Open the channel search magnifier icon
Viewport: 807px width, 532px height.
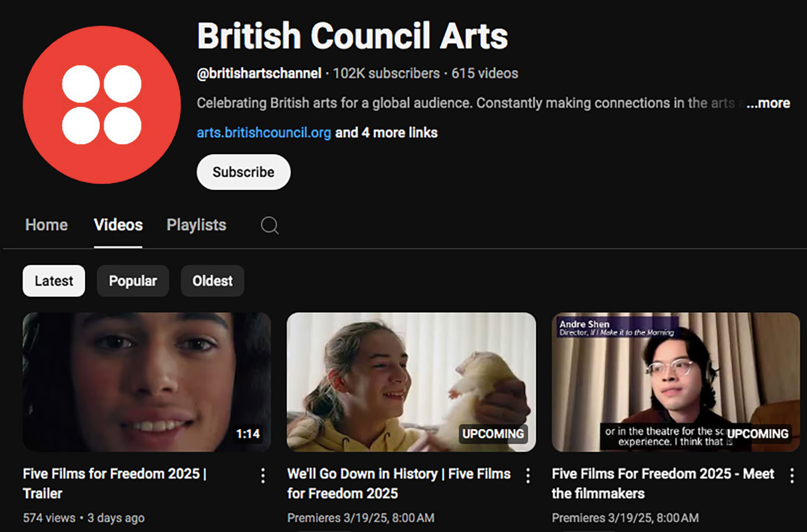[x=270, y=225]
